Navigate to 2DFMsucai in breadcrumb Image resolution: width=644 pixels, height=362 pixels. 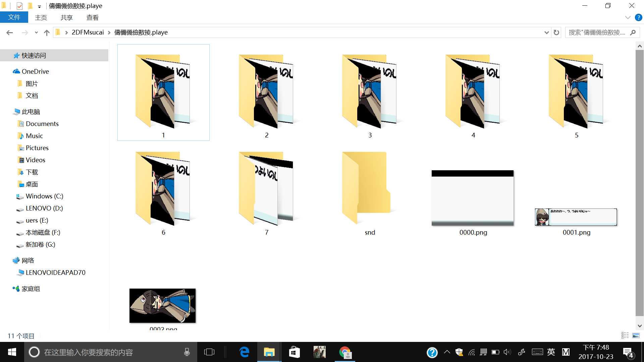pyautogui.click(x=88, y=33)
